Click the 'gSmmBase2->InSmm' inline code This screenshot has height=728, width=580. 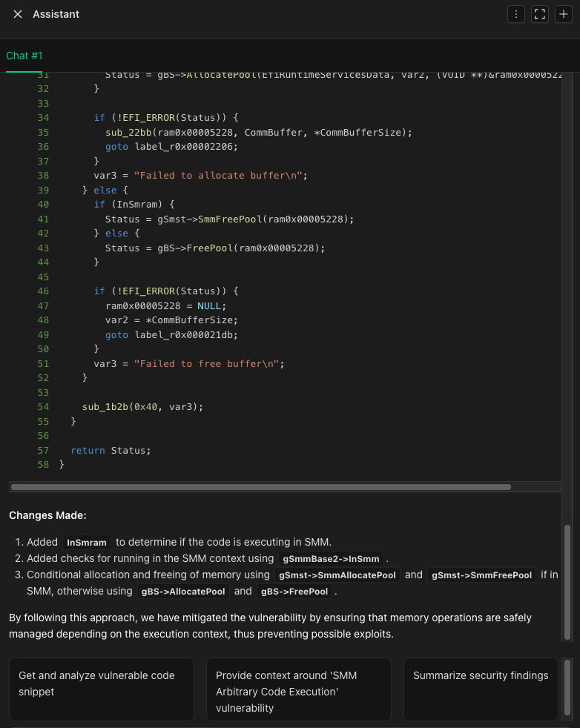(331, 558)
